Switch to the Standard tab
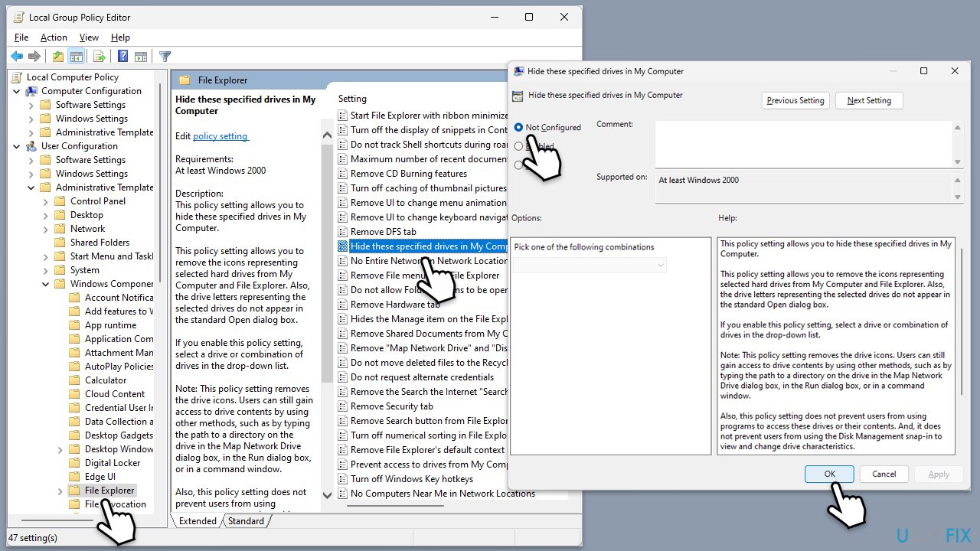Viewport: 980px width, 551px height. (246, 521)
